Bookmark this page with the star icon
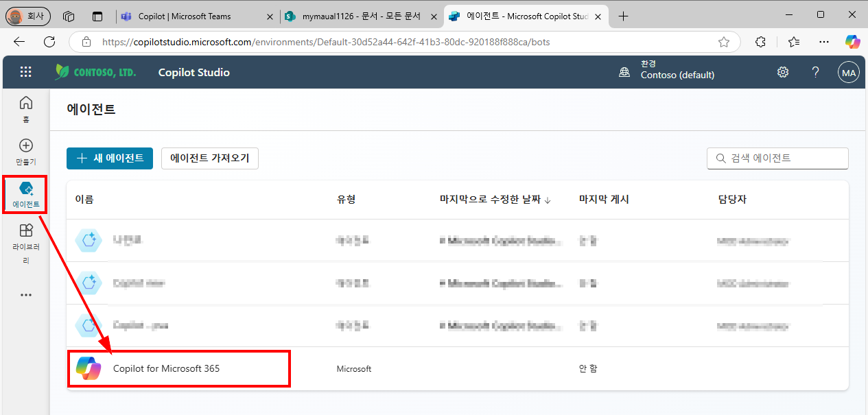The width and height of the screenshot is (868, 415). click(x=724, y=42)
